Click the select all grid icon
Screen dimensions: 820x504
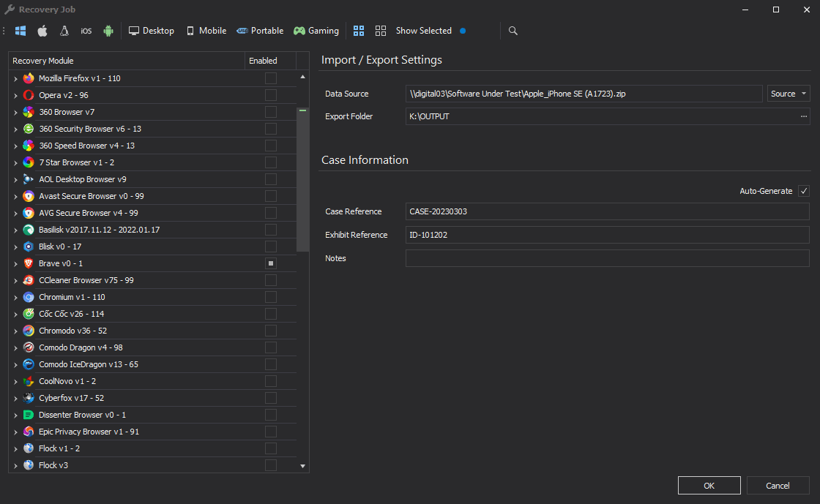tap(359, 31)
